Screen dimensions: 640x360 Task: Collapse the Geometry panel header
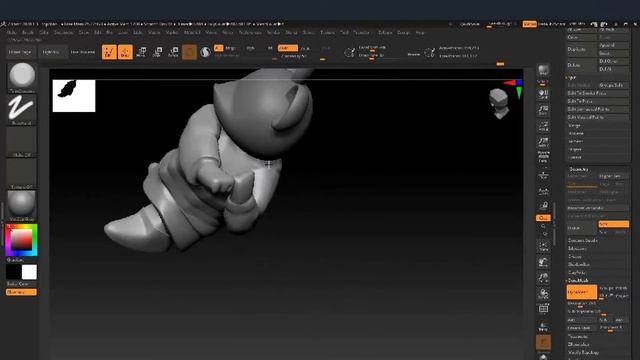[x=579, y=169]
